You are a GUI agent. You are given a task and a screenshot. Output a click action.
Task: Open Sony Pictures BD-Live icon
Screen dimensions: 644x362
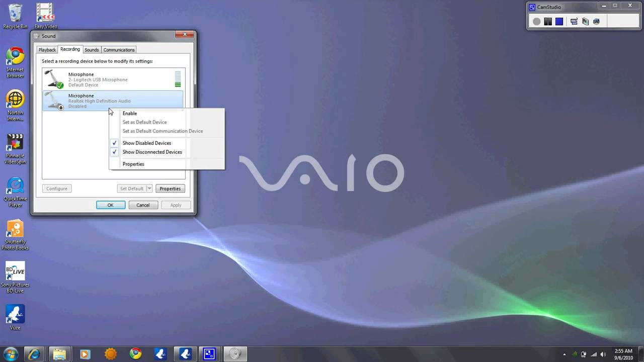(x=15, y=278)
